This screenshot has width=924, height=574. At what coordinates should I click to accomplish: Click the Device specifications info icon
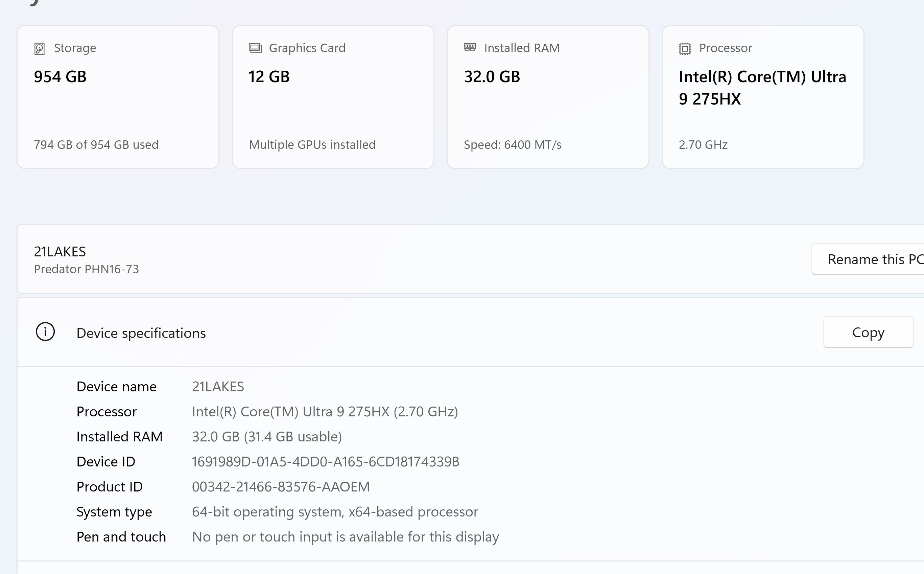tap(45, 332)
